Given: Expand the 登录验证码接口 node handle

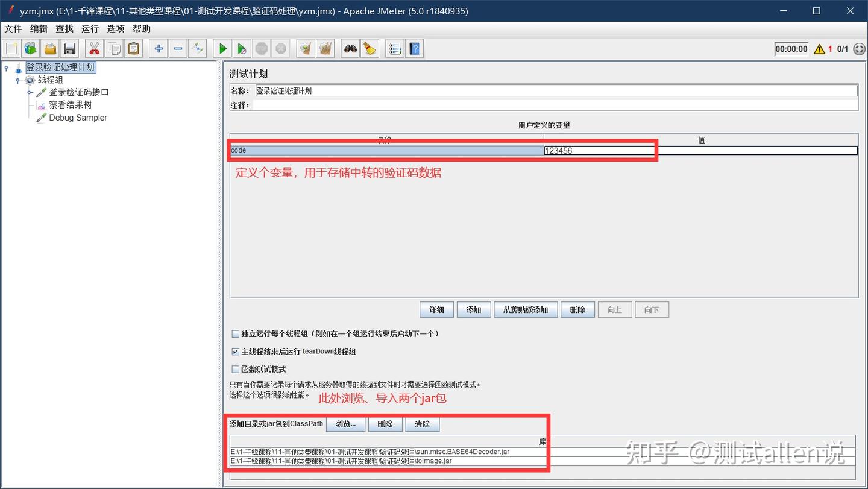Looking at the screenshot, I should (x=31, y=92).
